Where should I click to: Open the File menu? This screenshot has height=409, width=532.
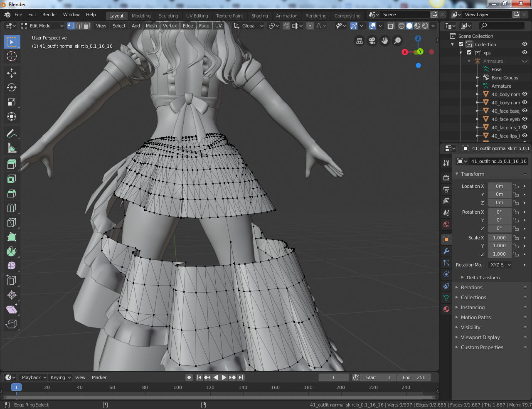[x=18, y=15]
